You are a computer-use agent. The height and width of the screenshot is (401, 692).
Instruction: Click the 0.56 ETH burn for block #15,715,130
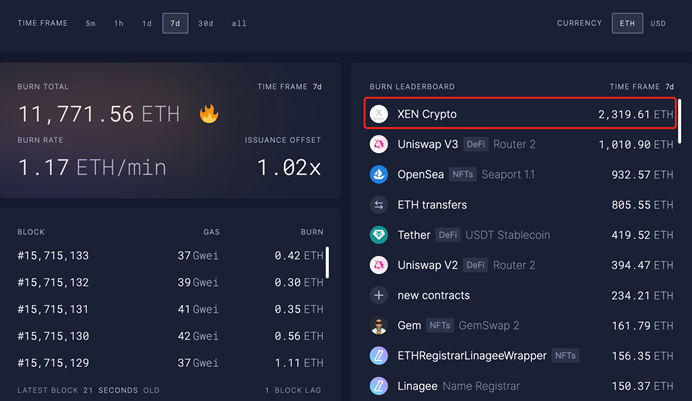pyautogui.click(x=299, y=336)
